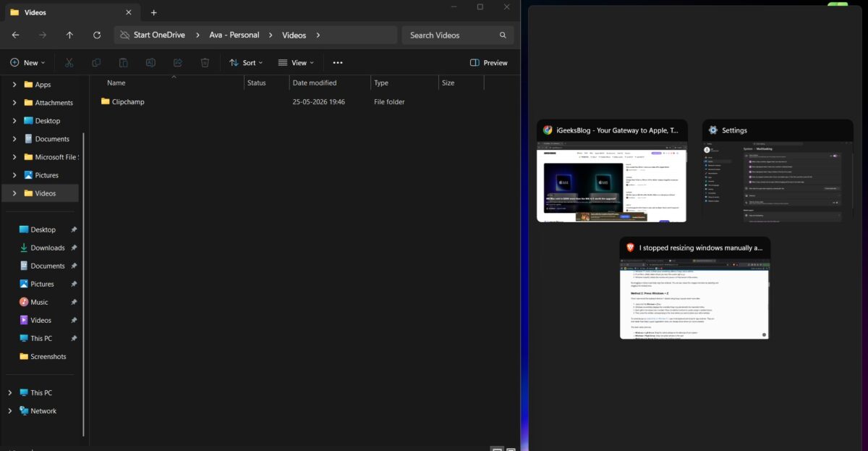Open pinned Pictures in Quick access

tap(43, 284)
